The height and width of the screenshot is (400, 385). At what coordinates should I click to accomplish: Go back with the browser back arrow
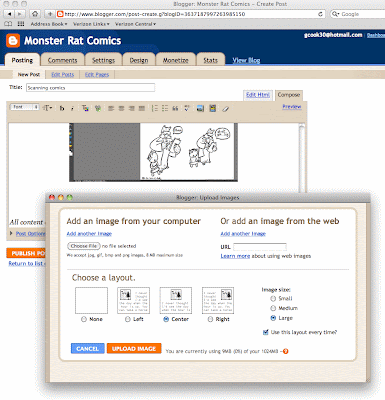10,14
